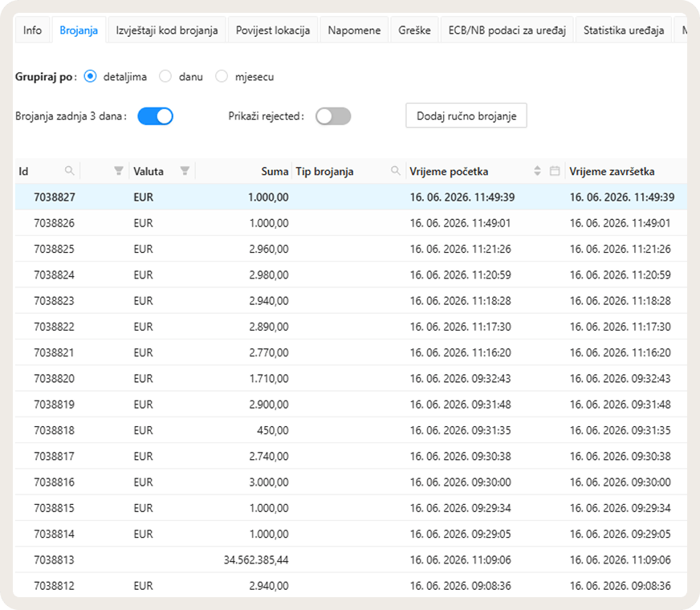Click end time 16. 06. 2026. 11:18:28
This screenshot has height=610, width=700.
coord(620,301)
